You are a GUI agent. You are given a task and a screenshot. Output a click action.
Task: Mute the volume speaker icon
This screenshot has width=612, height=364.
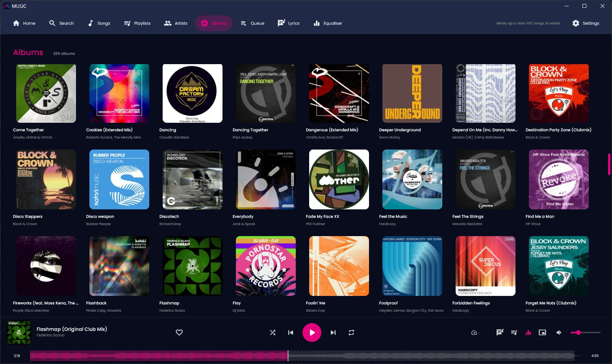click(x=558, y=333)
